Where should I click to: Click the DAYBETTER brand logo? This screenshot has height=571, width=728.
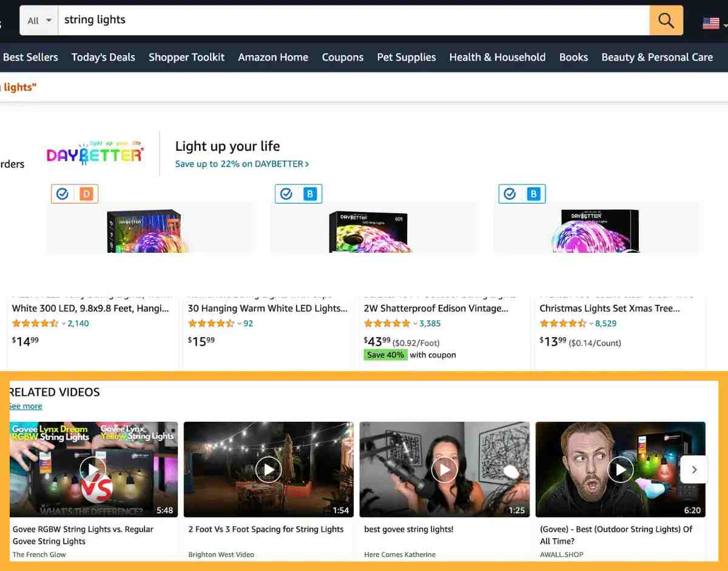95,153
